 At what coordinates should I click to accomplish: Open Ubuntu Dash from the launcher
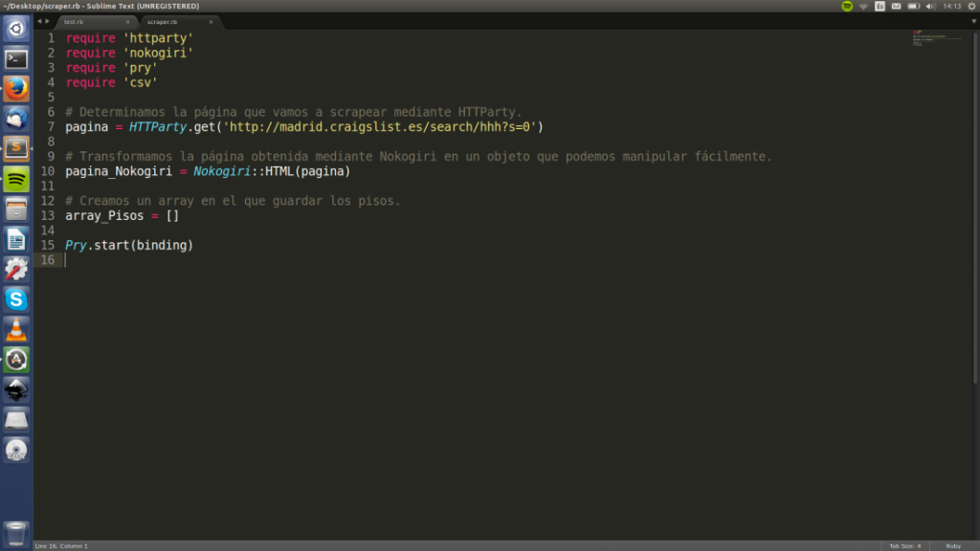[x=16, y=29]
